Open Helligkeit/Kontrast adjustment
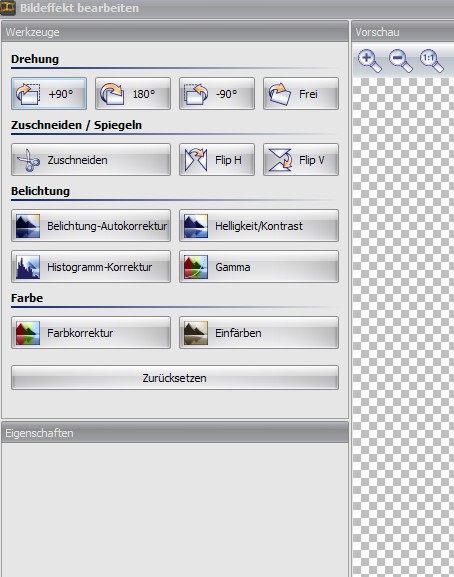Screen dimensions: 454x577 [259, 226]
